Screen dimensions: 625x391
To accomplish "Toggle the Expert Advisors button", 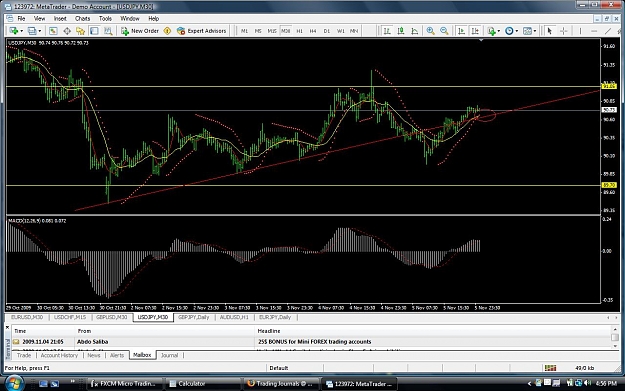I will coord(202,31).
